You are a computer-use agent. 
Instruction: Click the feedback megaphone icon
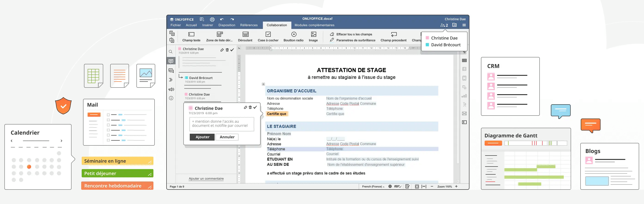171,89
